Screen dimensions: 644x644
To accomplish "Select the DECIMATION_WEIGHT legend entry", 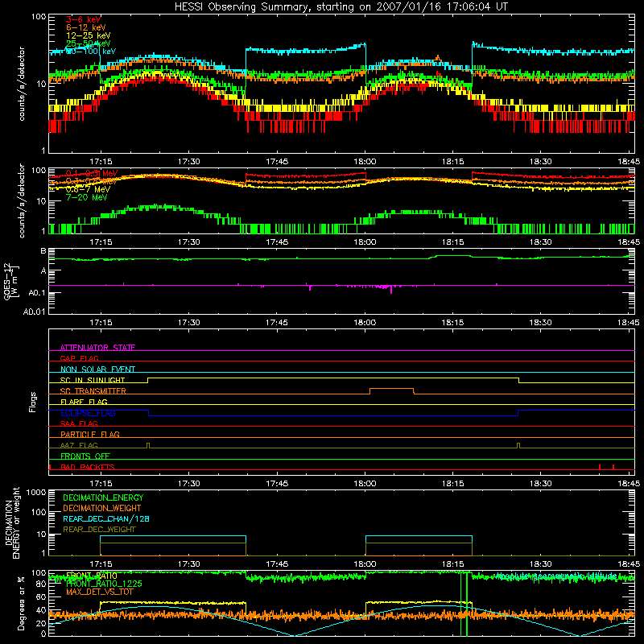I will [x=102, y=508].
